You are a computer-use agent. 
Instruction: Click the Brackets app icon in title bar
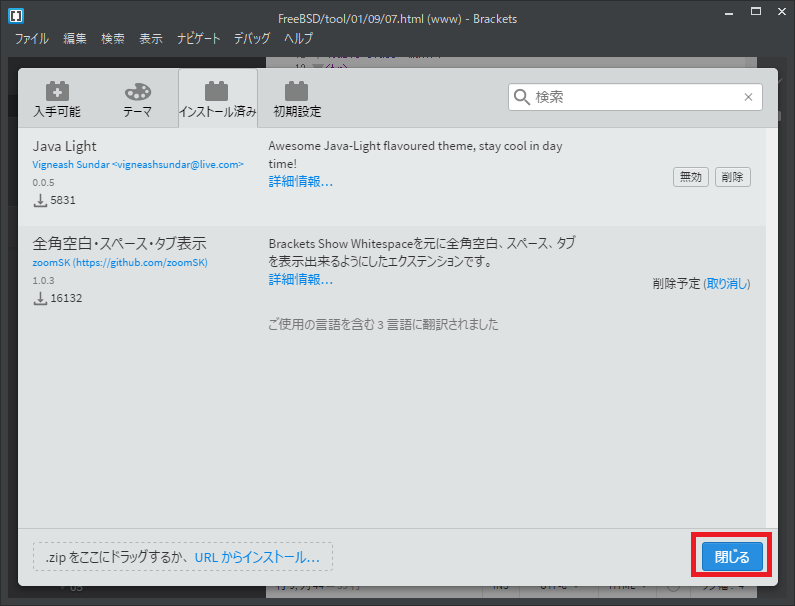pos(16,16)
